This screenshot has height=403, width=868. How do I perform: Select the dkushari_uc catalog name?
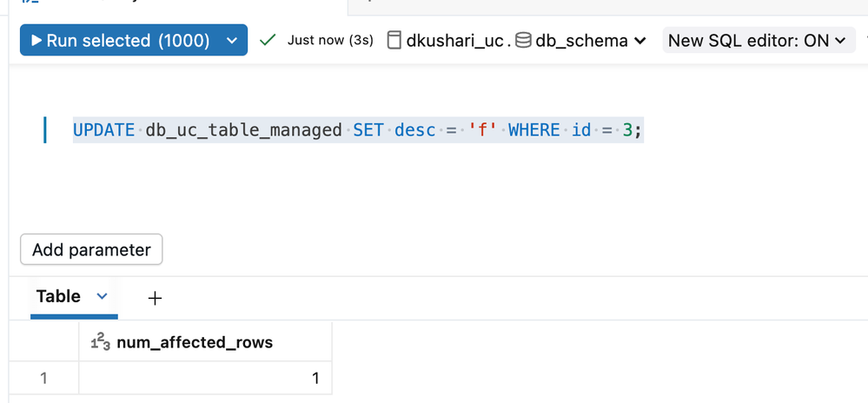pos(454,41)
